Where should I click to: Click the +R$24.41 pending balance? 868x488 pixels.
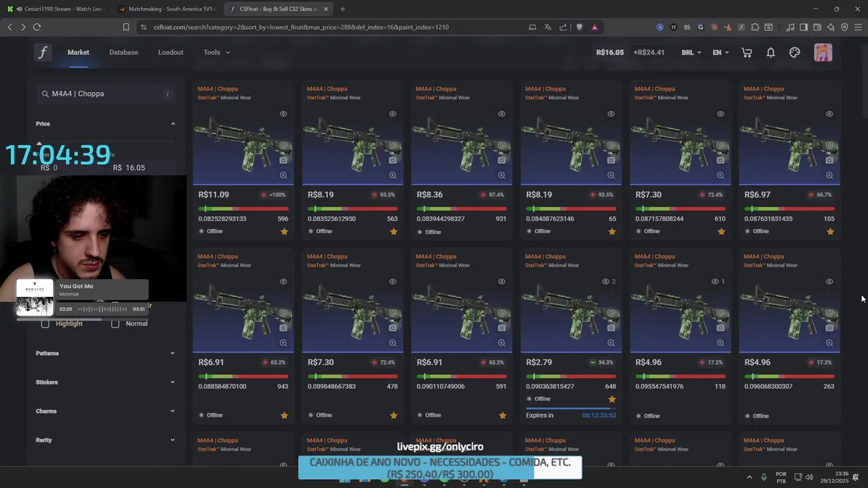(x=649, y=52)
